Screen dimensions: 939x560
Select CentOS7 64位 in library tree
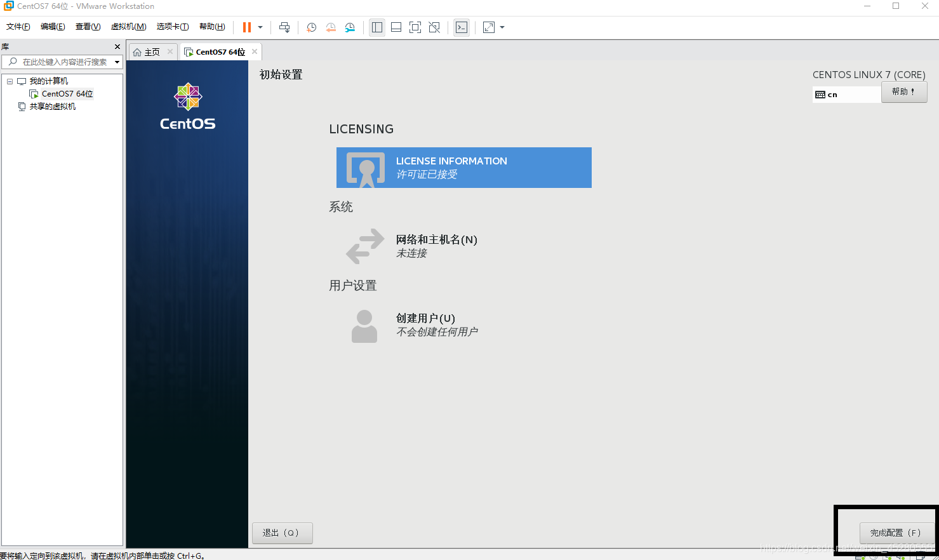(67, 94)
